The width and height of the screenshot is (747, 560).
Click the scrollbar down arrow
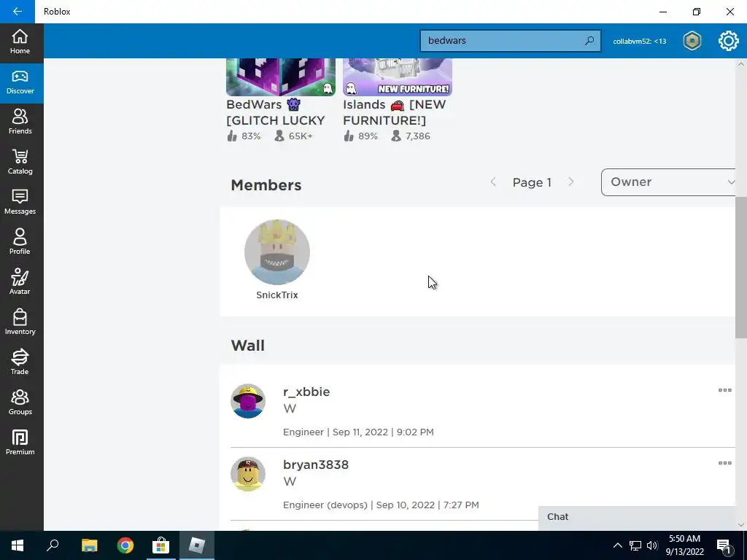(741, 524)
